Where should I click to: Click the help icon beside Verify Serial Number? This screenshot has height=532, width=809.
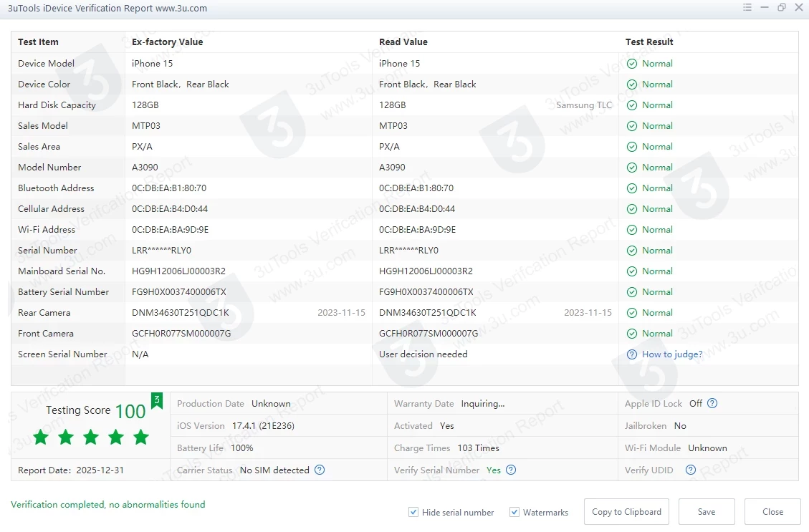[x=511, y=470]
